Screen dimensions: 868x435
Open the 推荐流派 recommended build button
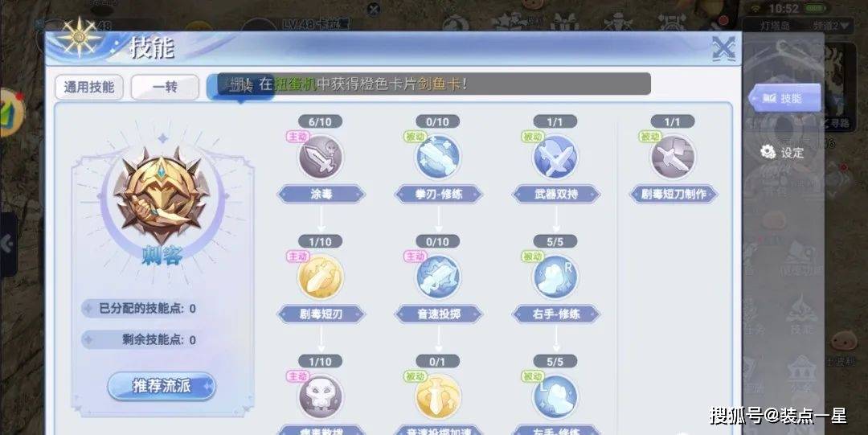pos(161,386)
